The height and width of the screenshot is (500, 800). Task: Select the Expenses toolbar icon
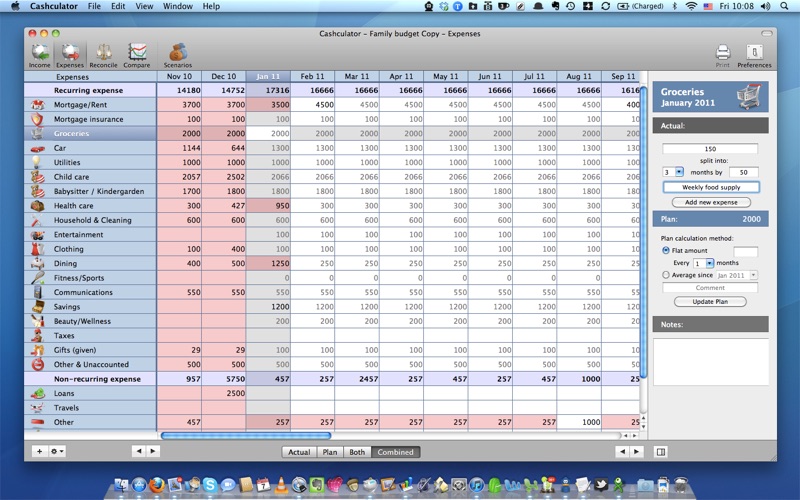[x=70, y=54]
